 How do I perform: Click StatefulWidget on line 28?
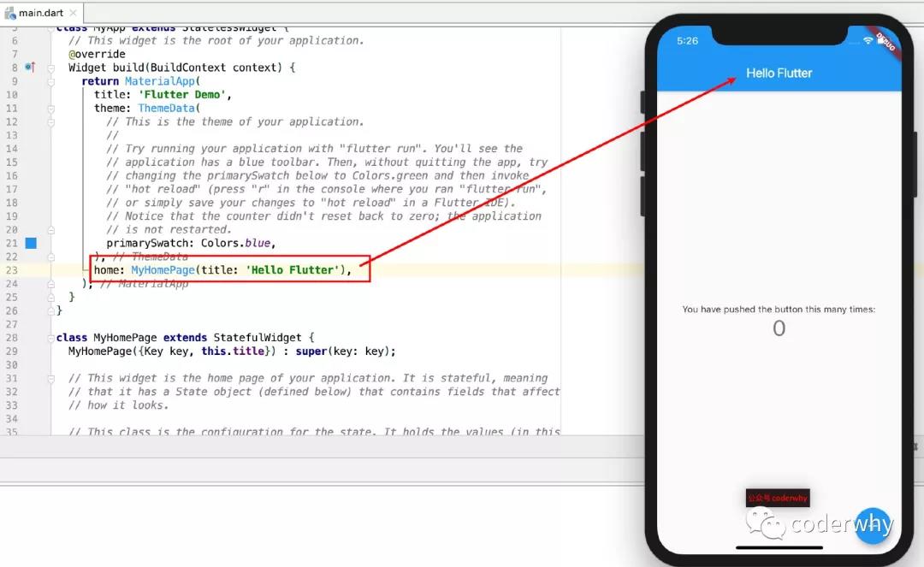[x=257, y=338]
